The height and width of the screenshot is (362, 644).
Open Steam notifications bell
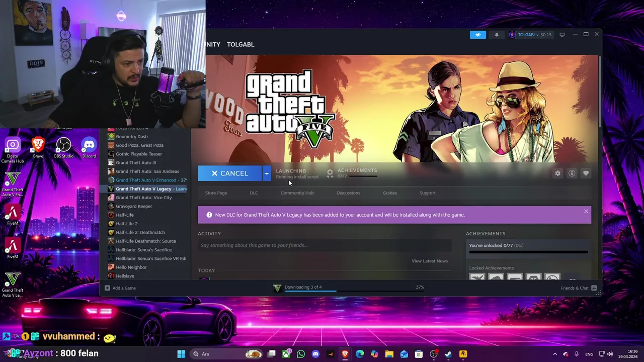click(x=497, y=35)
